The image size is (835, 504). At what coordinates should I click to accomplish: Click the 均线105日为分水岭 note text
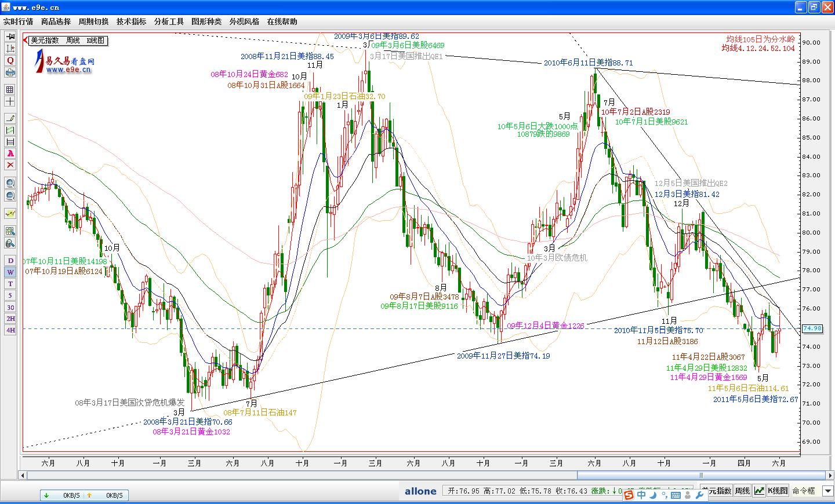[760, 39]
